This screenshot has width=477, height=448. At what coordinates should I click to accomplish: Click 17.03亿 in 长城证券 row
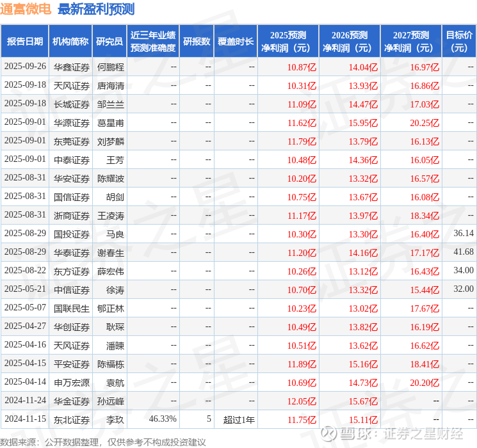424,104
